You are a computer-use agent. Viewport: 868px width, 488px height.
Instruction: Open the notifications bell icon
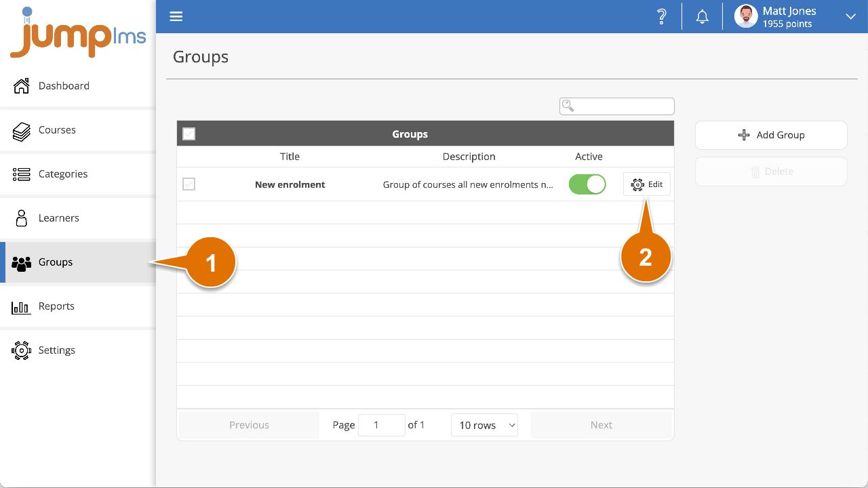703,17
